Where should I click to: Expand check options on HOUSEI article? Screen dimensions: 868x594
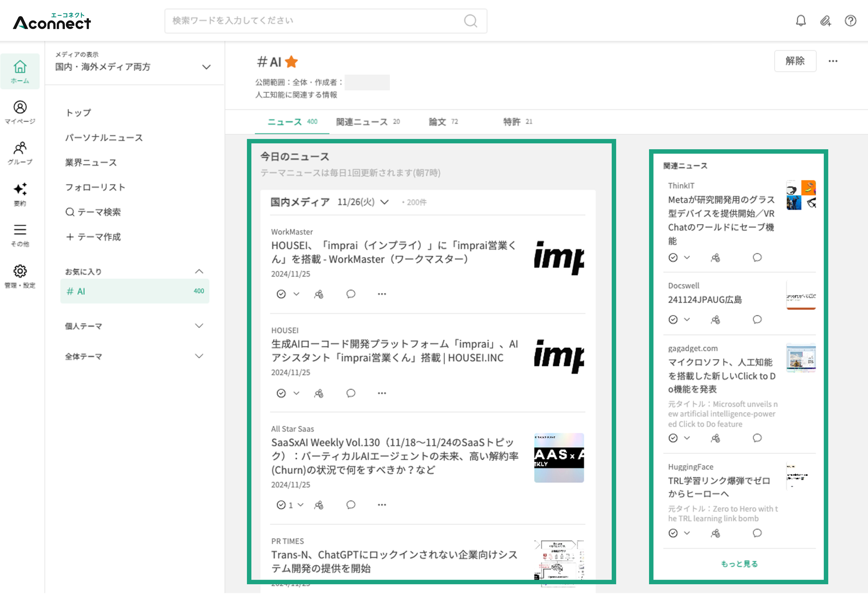pyautogui.click(x=296, y=393)
